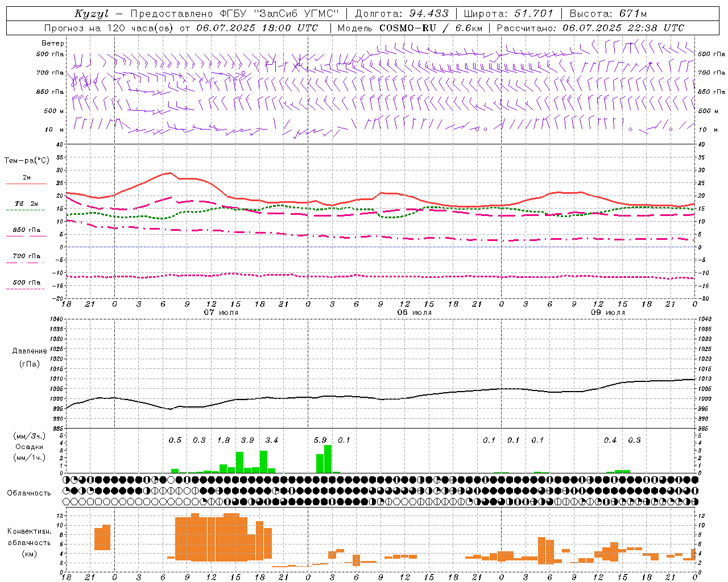Click the 09 июля date label
The height and width of the screenshot is (582, 728).
pyautogui.click(x=608, y=313)
